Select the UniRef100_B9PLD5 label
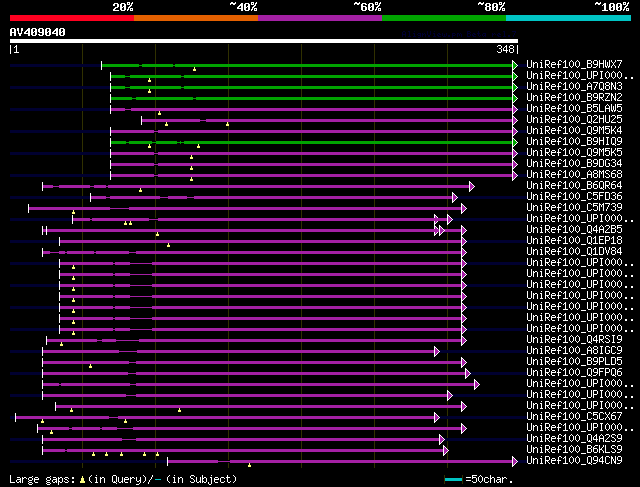640x487 pixels. [574, 361]
